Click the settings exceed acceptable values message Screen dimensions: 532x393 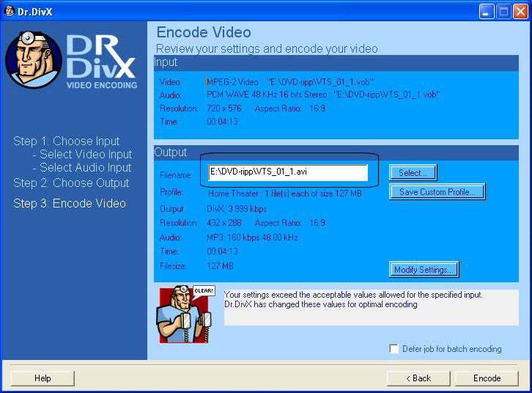353,299
